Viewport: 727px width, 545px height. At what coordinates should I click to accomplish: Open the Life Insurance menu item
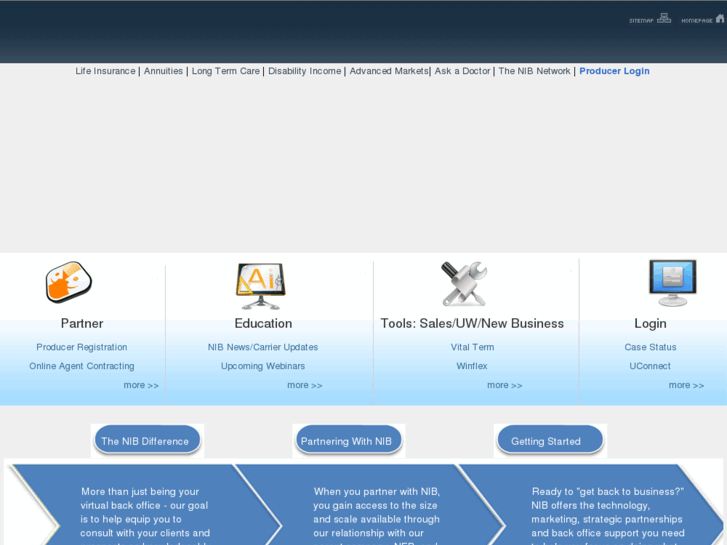[105, 71]
